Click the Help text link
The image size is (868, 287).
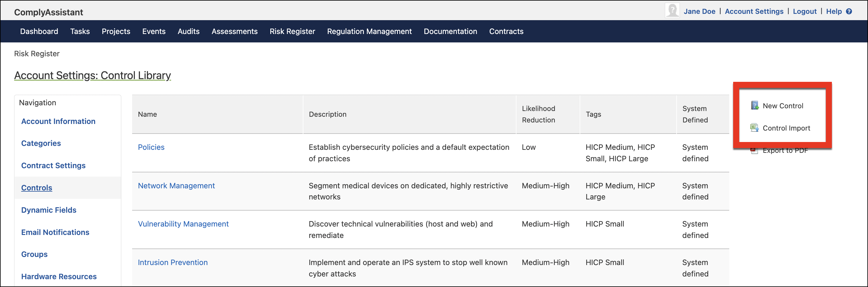tap(834, 11)
